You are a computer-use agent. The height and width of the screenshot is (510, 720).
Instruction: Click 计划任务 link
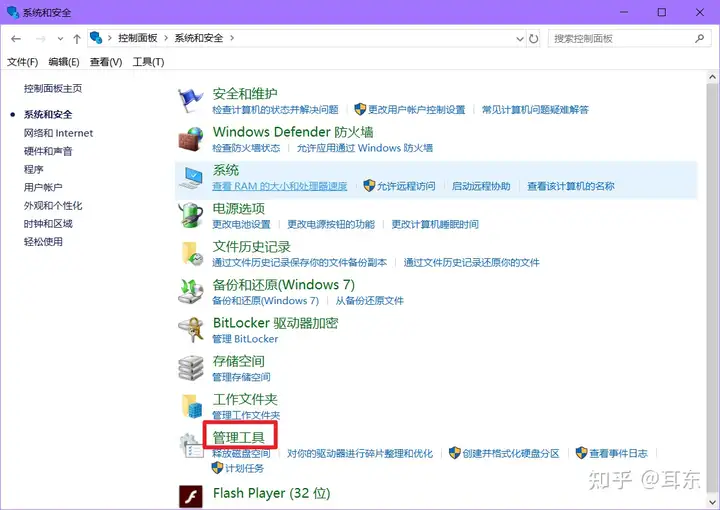coord(244,468)
